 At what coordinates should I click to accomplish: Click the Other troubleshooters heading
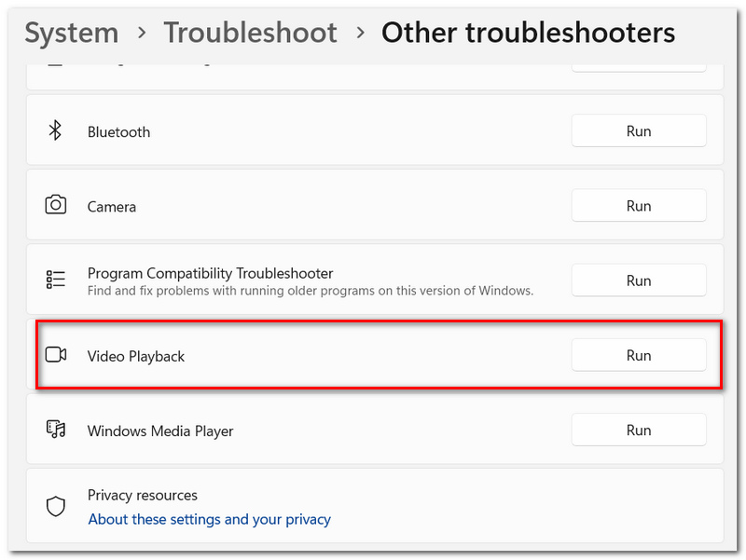click(x=528, y=33)
